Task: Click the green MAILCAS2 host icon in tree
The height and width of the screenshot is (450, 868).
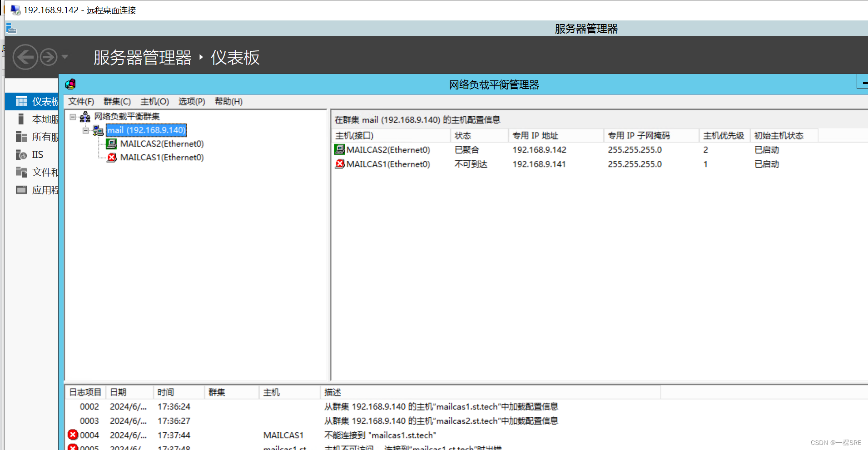Action: point(111,144)
